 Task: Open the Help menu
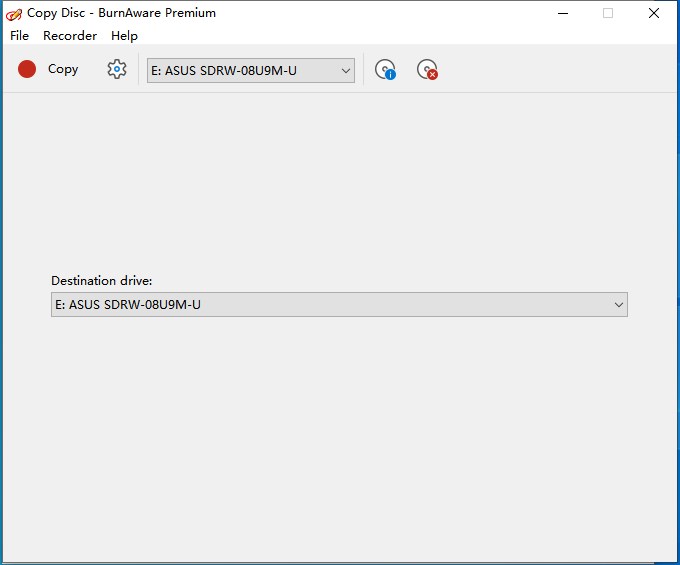pyautogui.click(x=124, y=35)
